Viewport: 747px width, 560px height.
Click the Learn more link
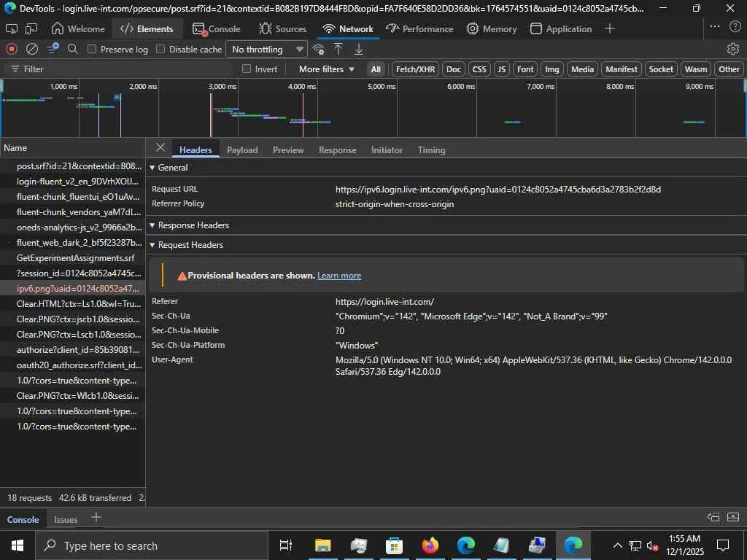click(339, 276)
